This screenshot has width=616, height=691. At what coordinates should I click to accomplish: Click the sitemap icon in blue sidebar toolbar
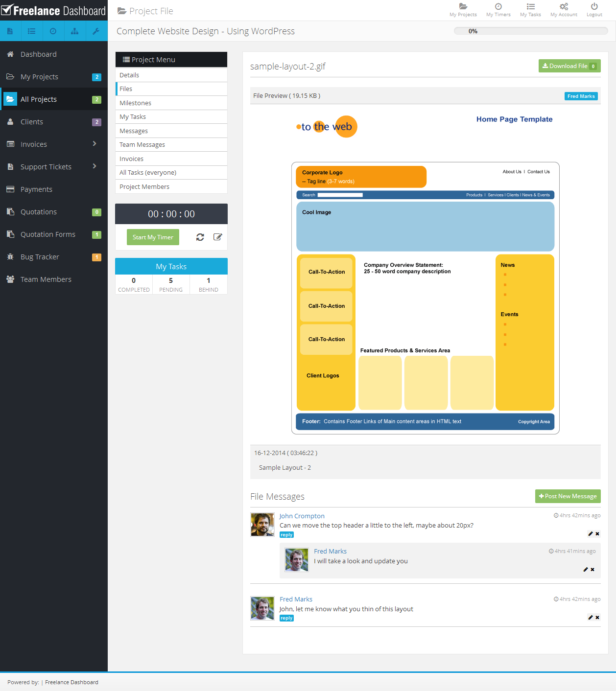click(x=75, y=31)
